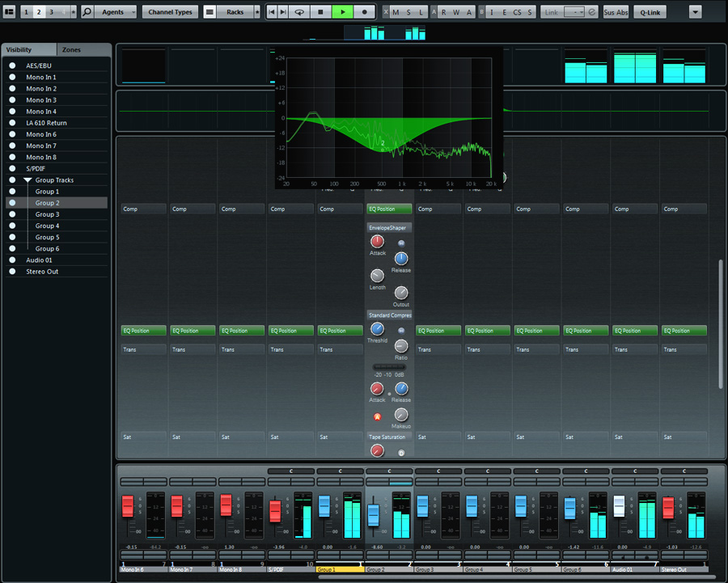Viewport: 728px width, 583px height.
Task: Select the Visibility tab
Action: coord(29,50)
